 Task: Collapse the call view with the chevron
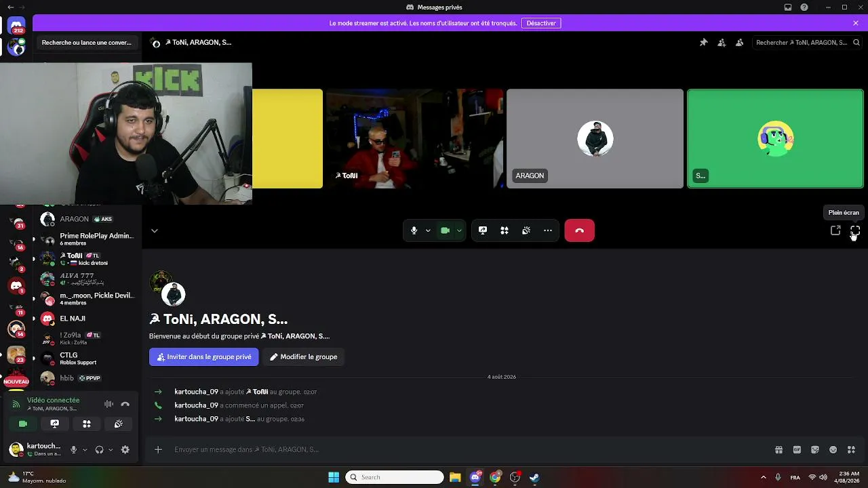[x=155, y=230]
